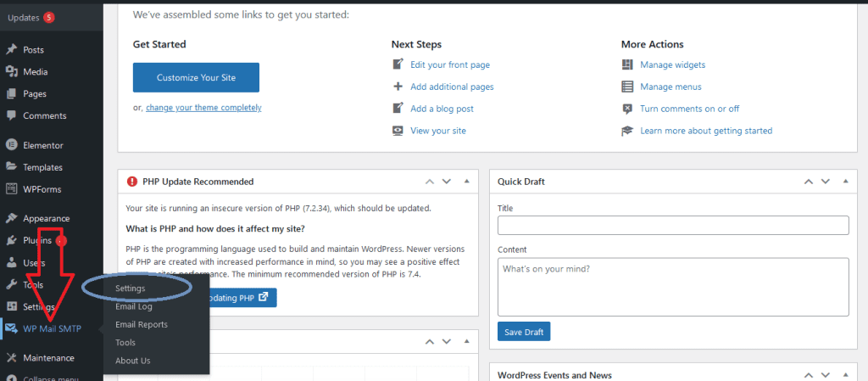Collapse the WordPress Events and News panel

pos(845,375)
